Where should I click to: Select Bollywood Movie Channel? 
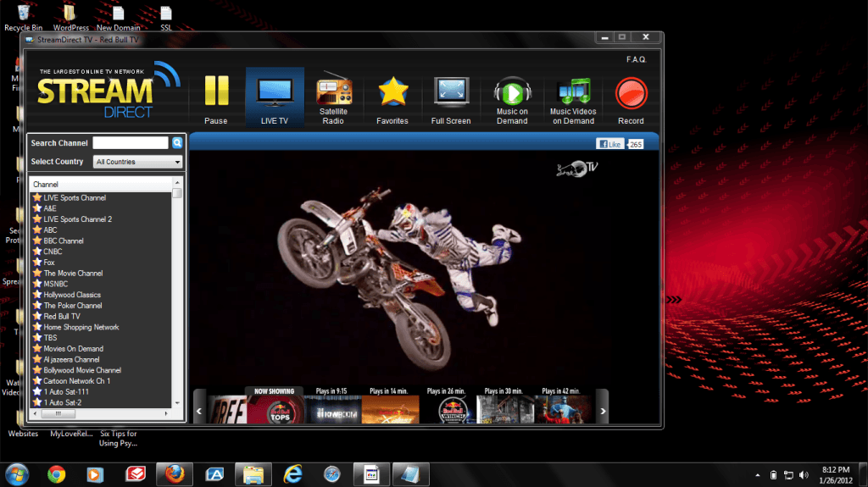tap(82, 370)
